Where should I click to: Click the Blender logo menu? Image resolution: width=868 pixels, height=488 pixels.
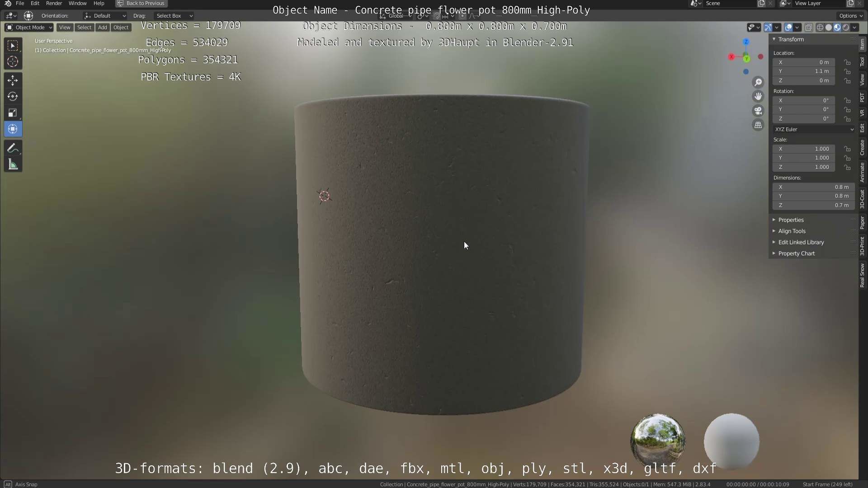click(x=8, y=3)
